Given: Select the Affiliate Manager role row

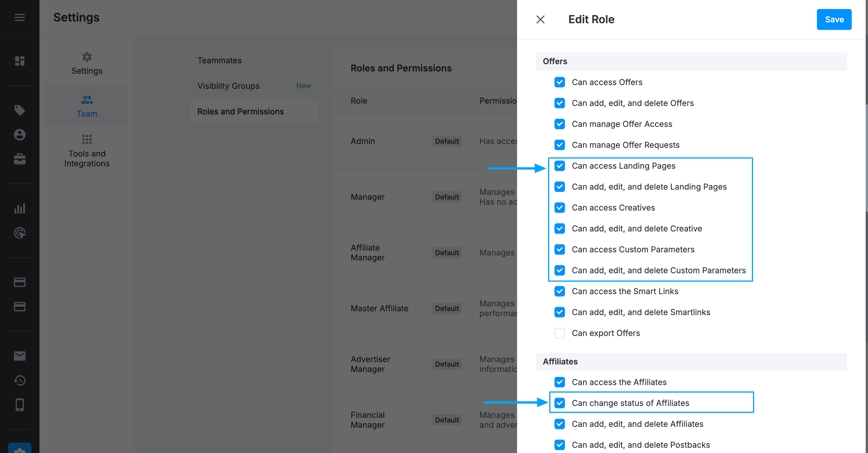Looking at the screenshot, I should 424,253.
